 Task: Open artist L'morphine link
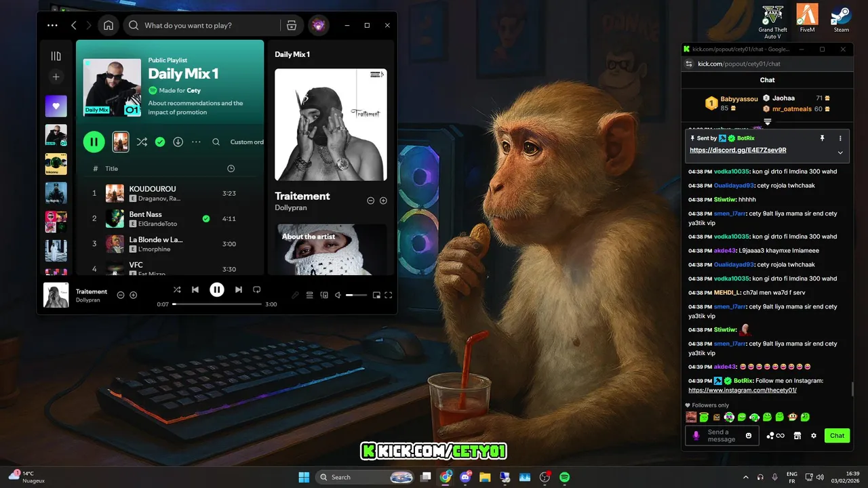tap(155, 249)
